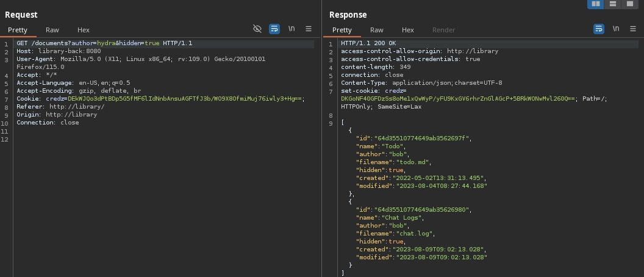Open the Render tab in Response
This screenshot has height=277, width=644.
(x=443, y=30)
